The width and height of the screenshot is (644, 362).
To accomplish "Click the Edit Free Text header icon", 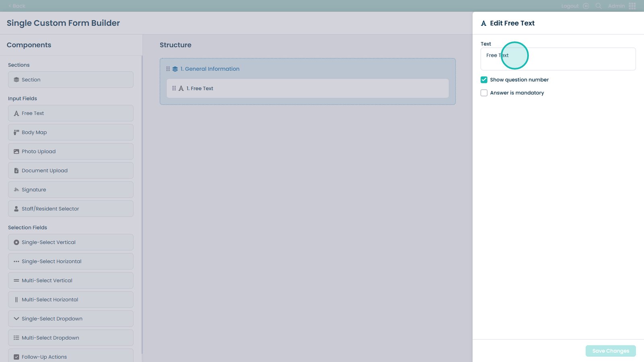I will tap(484, 23).
